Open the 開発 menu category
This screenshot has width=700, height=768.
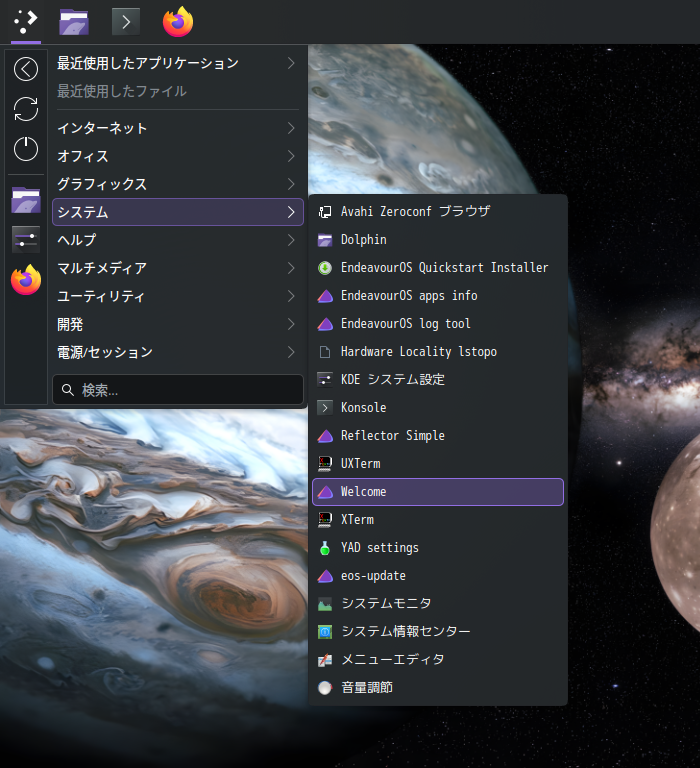coord(178,324)
